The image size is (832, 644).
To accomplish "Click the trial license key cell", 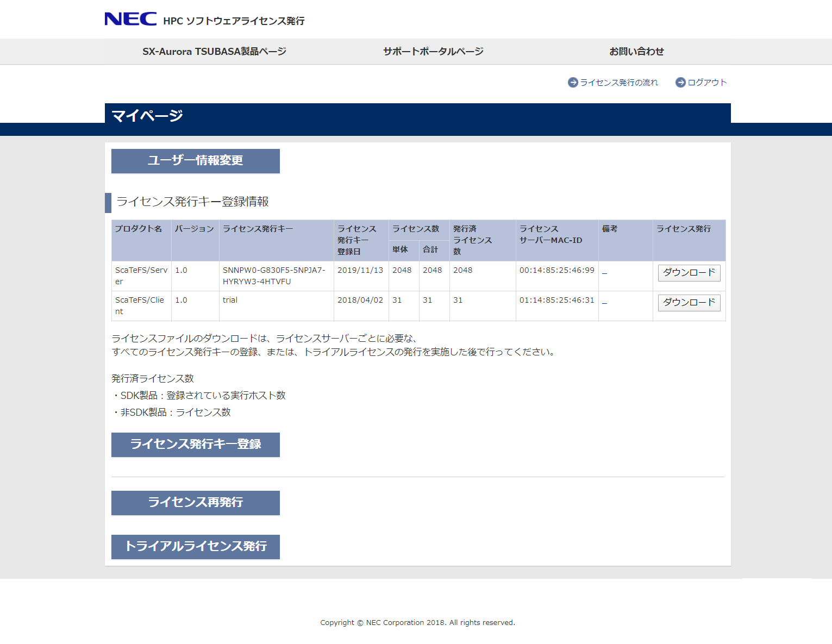I will [276, 306].
